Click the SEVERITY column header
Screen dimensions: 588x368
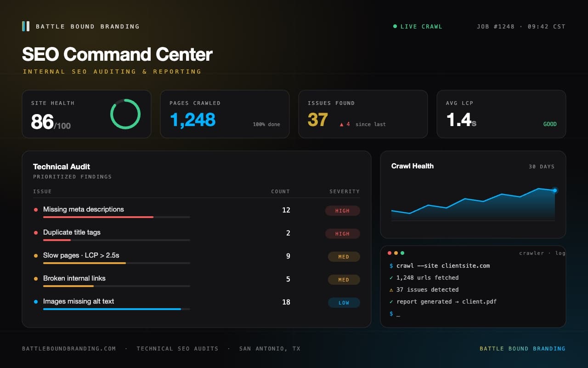tap(345, 191)
